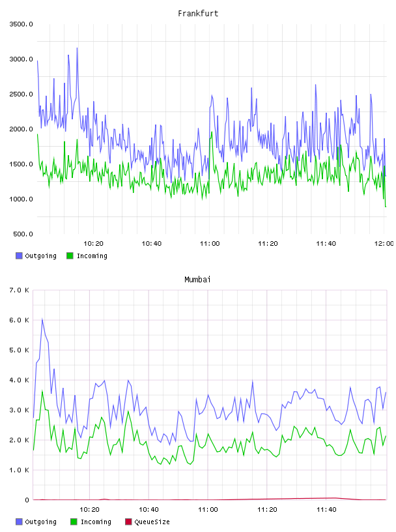Click the Outgoing label in Frankfurt legend
396x532 pixels.
[40, 256]
